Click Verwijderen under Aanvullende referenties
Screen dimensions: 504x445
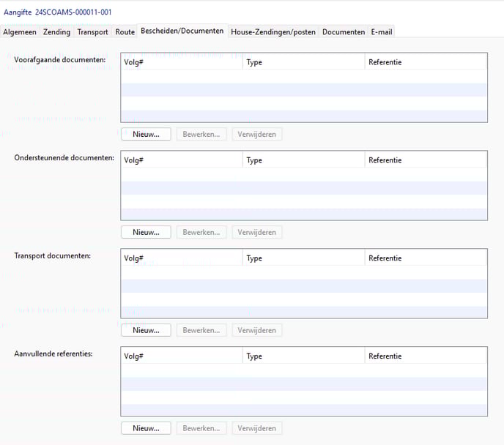(257, 428)
